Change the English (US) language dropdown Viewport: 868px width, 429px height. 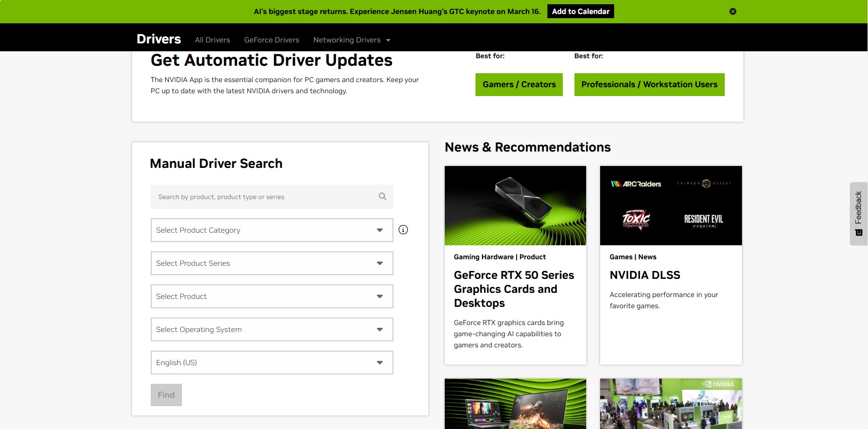click(x=272, y=362)
